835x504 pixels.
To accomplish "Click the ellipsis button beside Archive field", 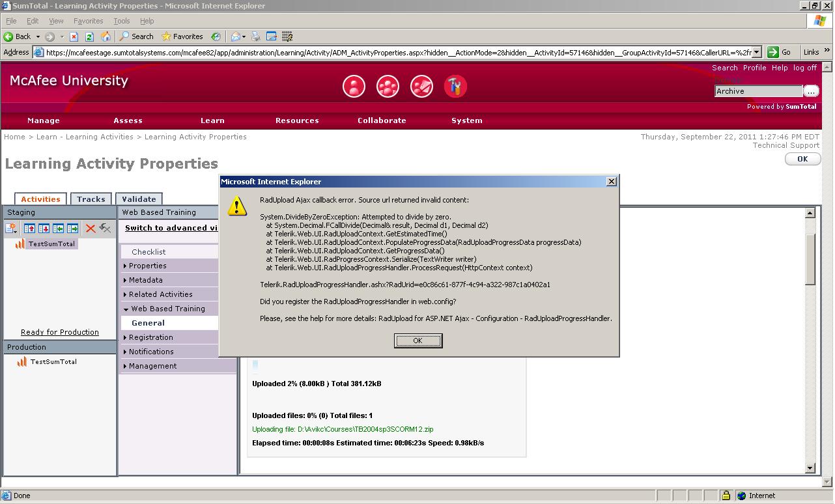I will [x=811, y=91].
